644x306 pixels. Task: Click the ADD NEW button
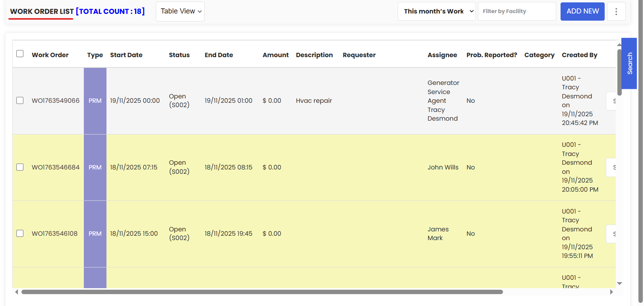582,12
